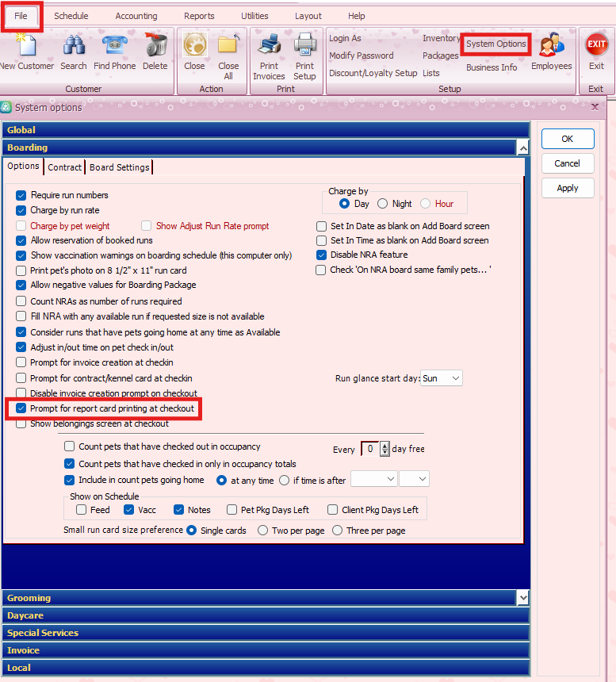
Task: Click the Apply button
Action: (568, 188)
